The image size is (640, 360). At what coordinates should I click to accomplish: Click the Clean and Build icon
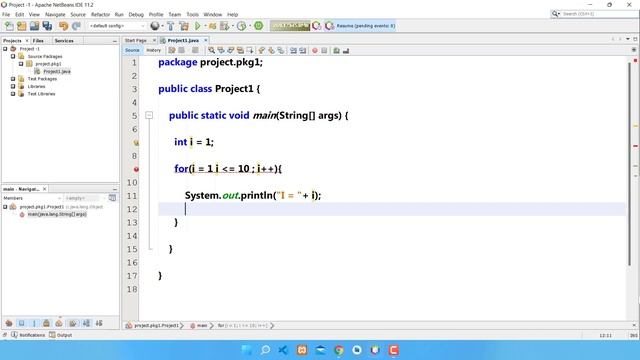(x=184, y=26)
